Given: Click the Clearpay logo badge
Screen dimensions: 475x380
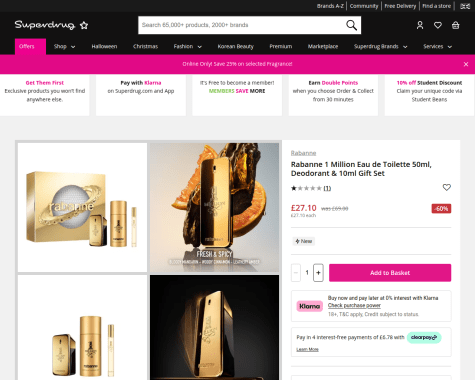Looking at the screenshot, I should click(424, 337).
